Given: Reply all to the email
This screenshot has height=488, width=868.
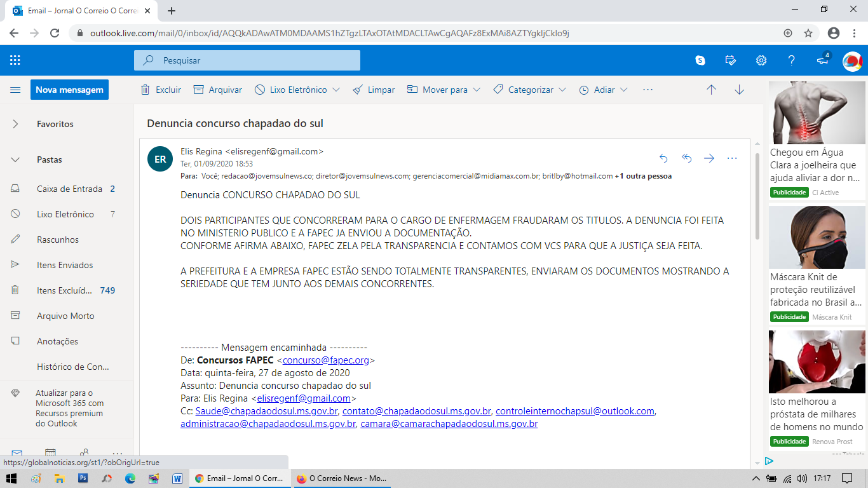Looking at the screenshot, I should pos(687,158).
